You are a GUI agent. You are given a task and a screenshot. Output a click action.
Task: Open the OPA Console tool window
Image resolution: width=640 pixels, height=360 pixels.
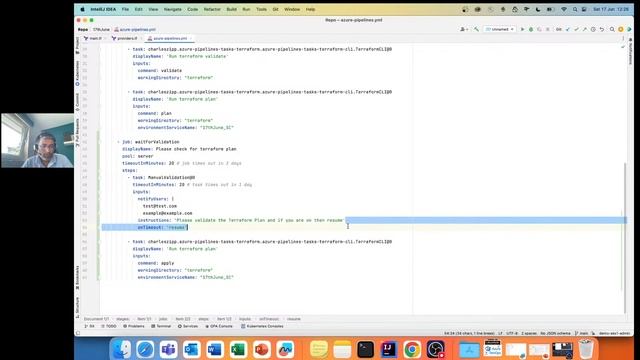[219, 327]
